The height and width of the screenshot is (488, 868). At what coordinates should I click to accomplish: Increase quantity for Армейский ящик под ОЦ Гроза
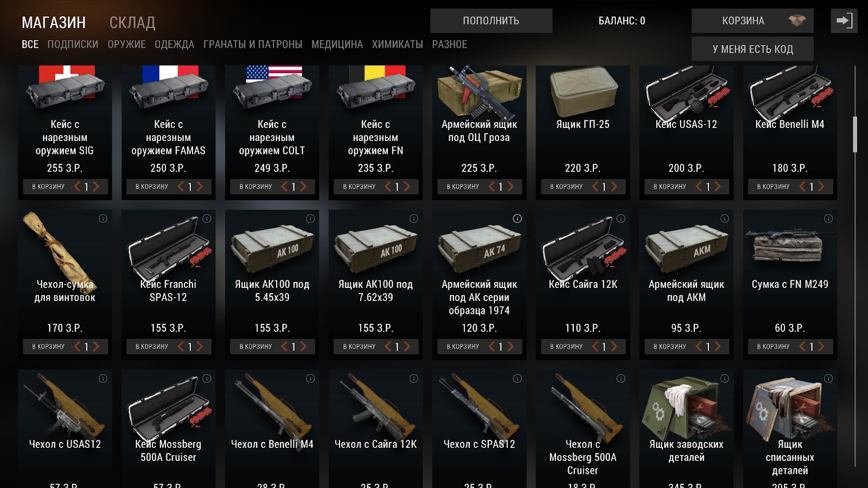point(510,187)
